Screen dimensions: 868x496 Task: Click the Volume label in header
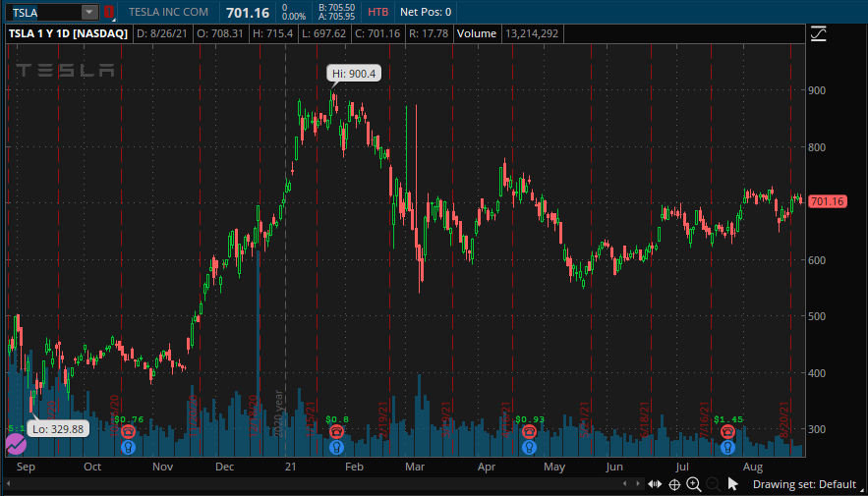(x=477, y=33)
